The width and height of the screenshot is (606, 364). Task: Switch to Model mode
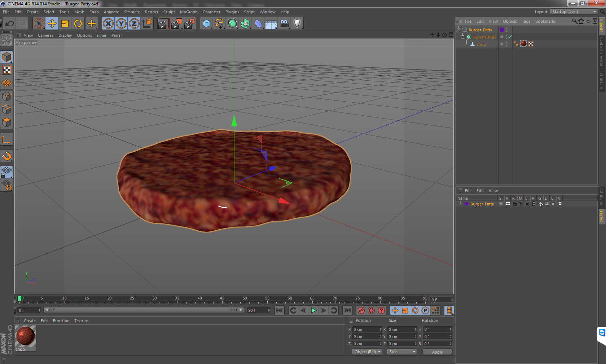6,57
